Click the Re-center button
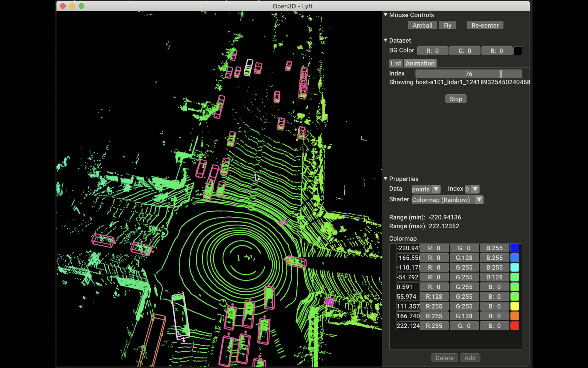Image resolution: width=588 pixels, height=368 pixels. (485, 25)
